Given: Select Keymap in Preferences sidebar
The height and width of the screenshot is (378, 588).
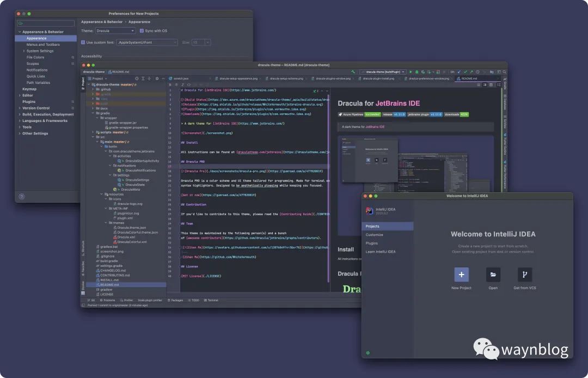Looking at the screenshot, I should [29, 89].
